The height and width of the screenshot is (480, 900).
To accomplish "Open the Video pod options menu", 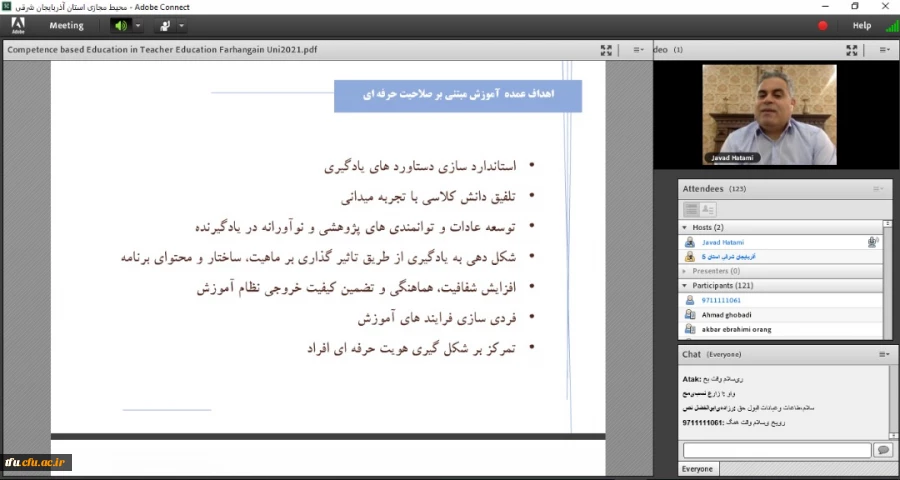I will [x=885, y=50].
